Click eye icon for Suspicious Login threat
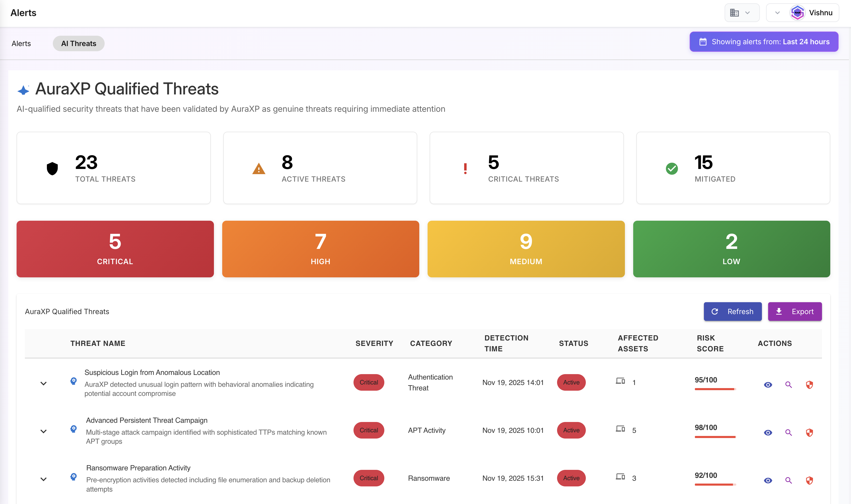 pyautogui.click(x=768, y=384)
